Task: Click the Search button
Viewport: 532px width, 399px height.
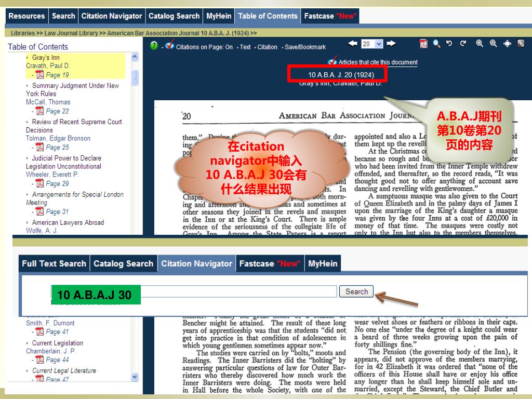Action: click(356, 291)
